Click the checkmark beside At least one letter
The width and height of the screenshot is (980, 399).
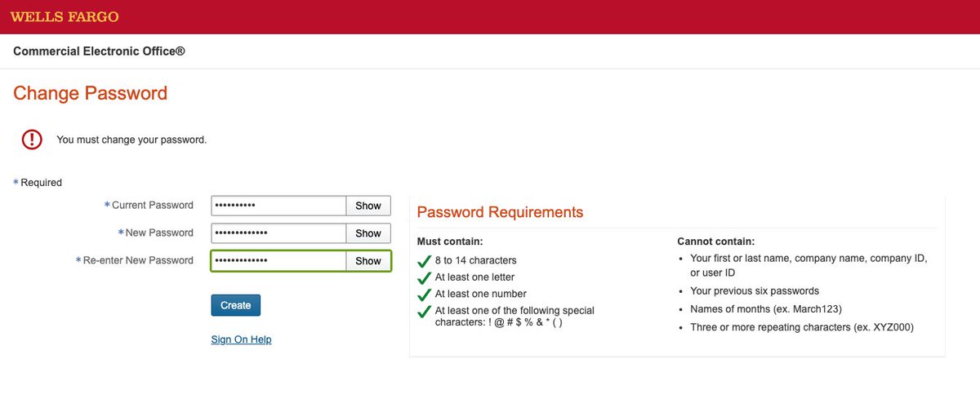coord(424,277)
